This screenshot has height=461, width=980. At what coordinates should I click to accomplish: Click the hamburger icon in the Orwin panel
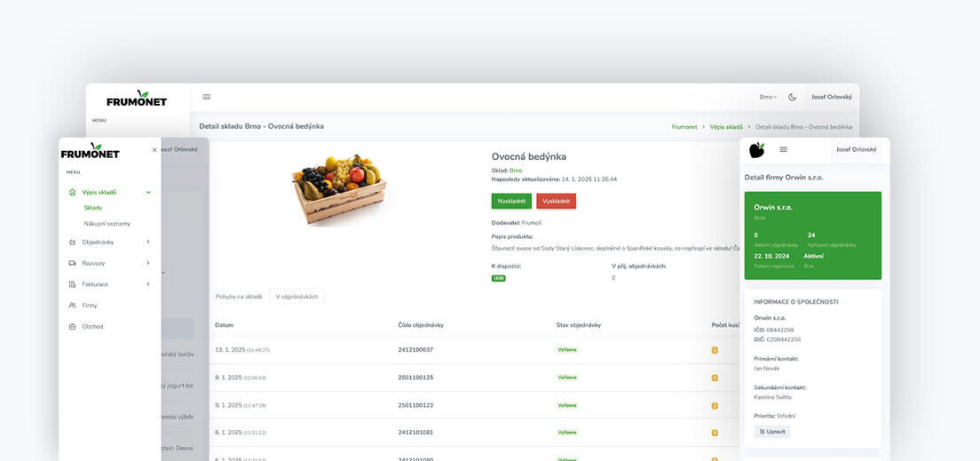tap(783, 149)
